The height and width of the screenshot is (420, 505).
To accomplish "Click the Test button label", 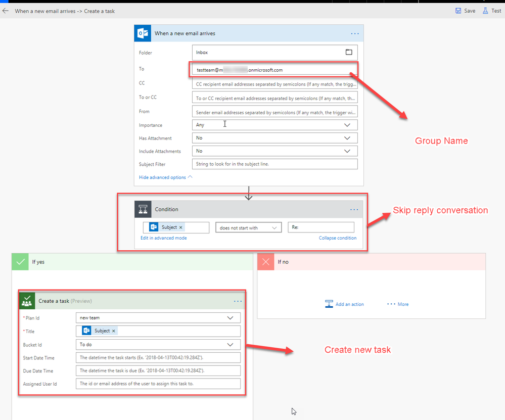I will [496, 11].
